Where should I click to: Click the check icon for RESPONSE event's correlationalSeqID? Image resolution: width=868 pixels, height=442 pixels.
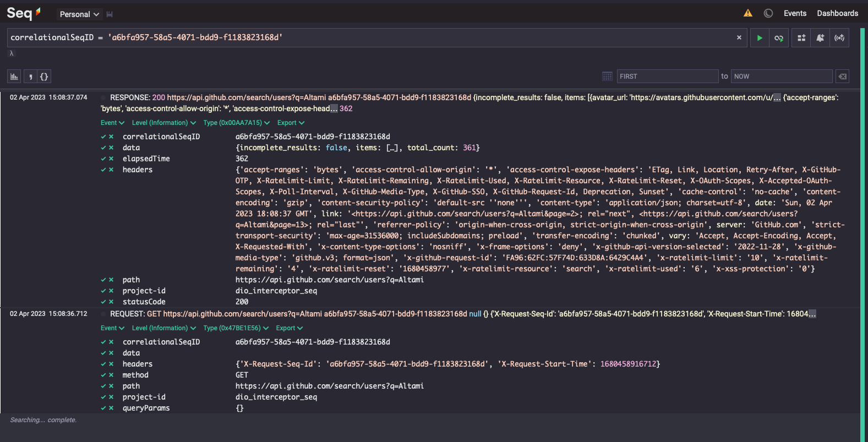[103, 137]
